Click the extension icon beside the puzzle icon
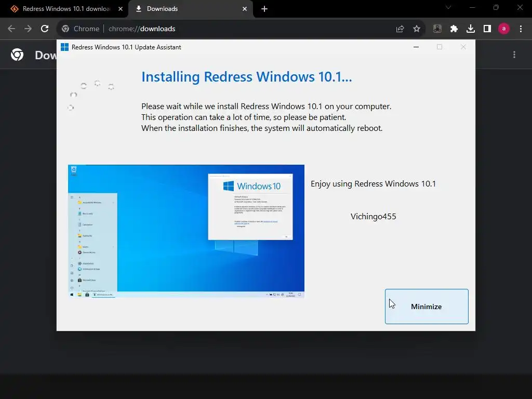Screen dimensions: 532x399 (437, 29)
